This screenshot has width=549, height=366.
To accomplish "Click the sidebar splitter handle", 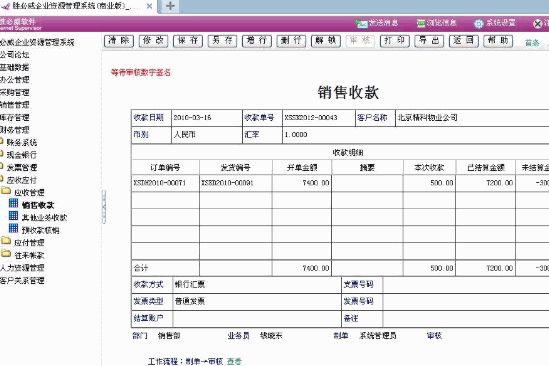I will click(104, 207).
